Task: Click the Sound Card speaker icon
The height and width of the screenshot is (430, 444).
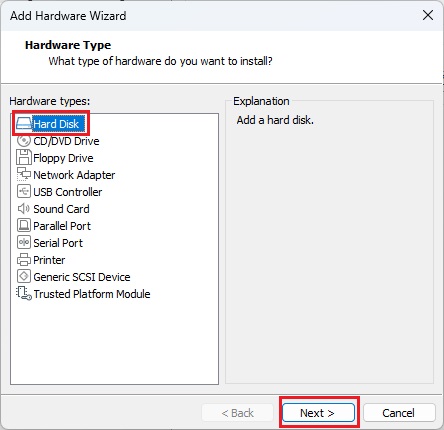Action: (x=24, y=209)
